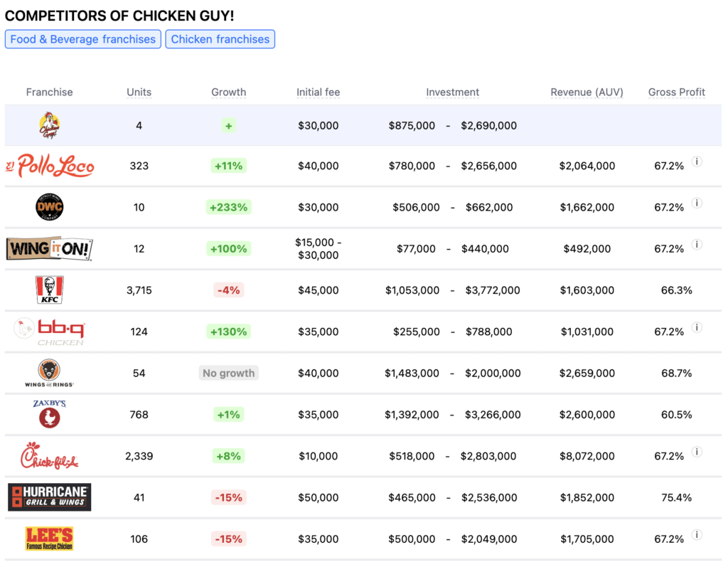The height and width of the screenshot is (567, 728).
Task: Select the Chick-fil-A logo
Action: (x=49, y=456)
